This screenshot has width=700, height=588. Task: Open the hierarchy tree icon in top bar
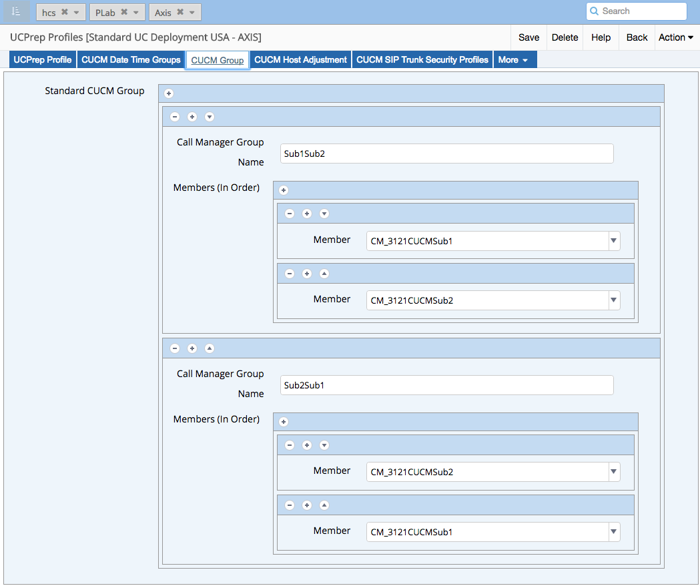pyautogui.click(x=17, y=11)
